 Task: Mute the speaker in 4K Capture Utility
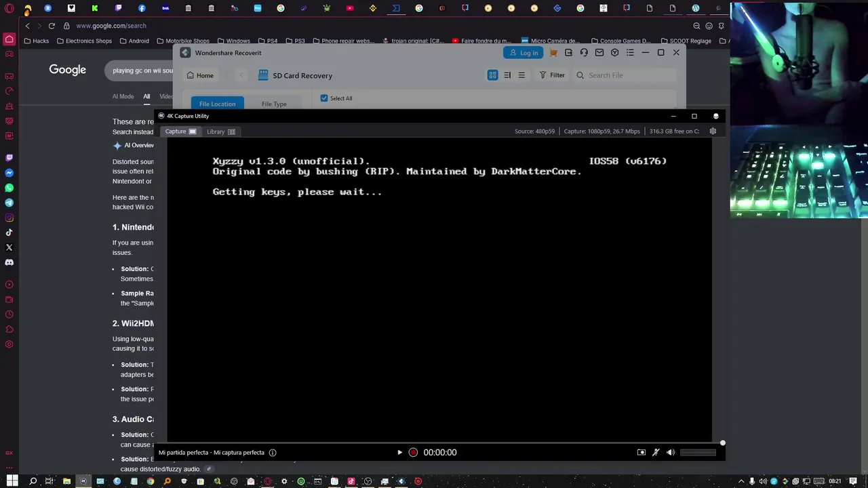670,452
